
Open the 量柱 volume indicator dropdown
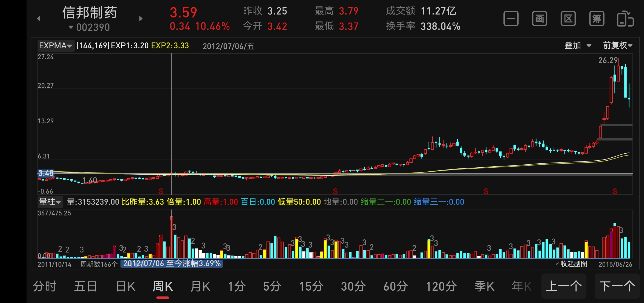[x=50, y=202]
